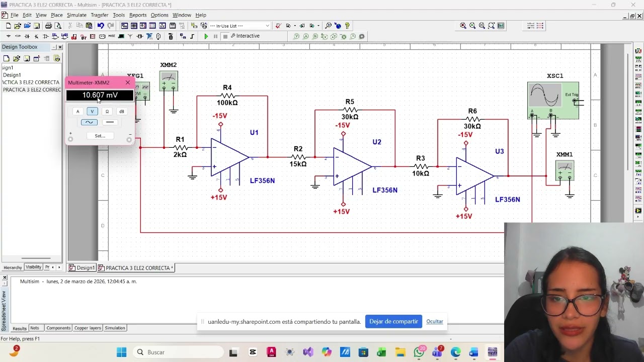
Task: Run the simulation with the green play button
Action: pyautogui.click(x=206, y=36)
